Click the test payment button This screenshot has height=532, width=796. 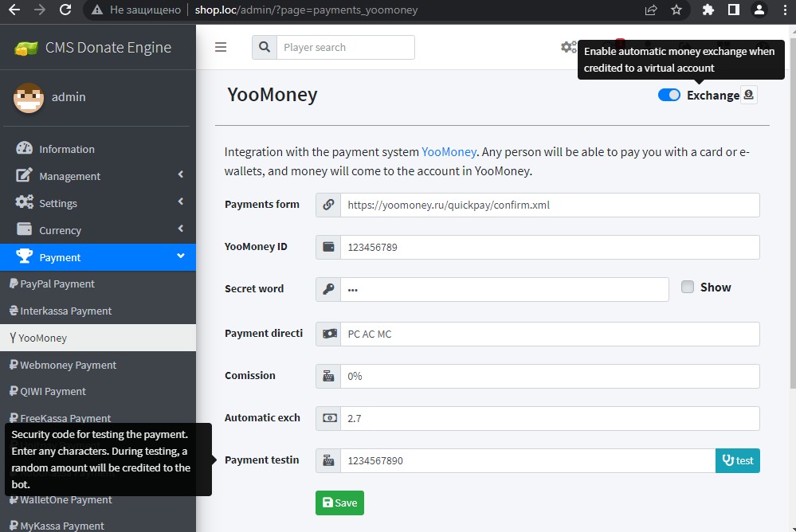737,460
